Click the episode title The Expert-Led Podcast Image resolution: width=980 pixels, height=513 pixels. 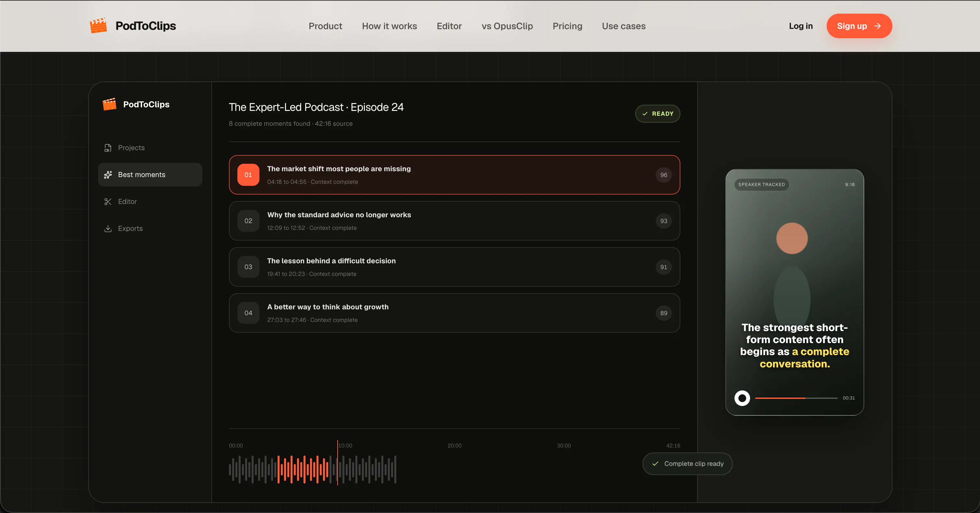pos(316,107)
